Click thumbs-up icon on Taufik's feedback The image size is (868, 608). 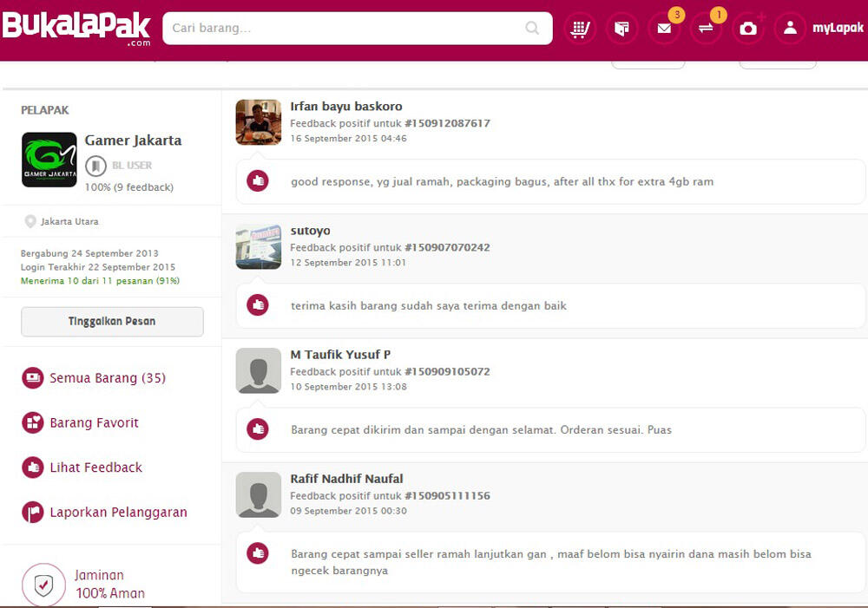[258, 428]
